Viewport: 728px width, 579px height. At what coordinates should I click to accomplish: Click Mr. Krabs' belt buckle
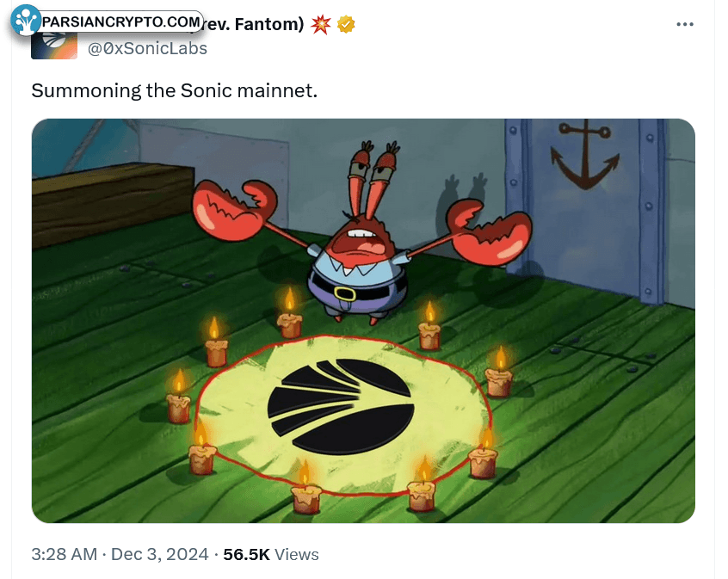pyautogui.click(x=344, y=293)
